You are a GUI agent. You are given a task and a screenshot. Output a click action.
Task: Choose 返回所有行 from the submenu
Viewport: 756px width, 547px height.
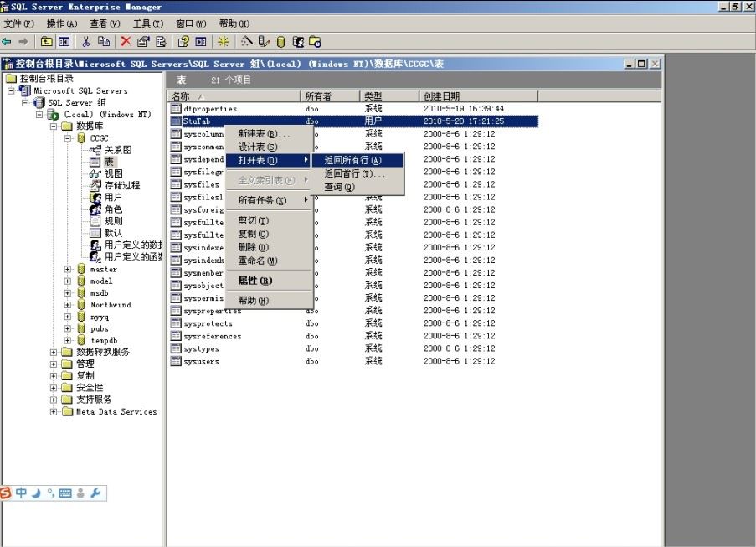pyautogui.click(x=357, y=160)
